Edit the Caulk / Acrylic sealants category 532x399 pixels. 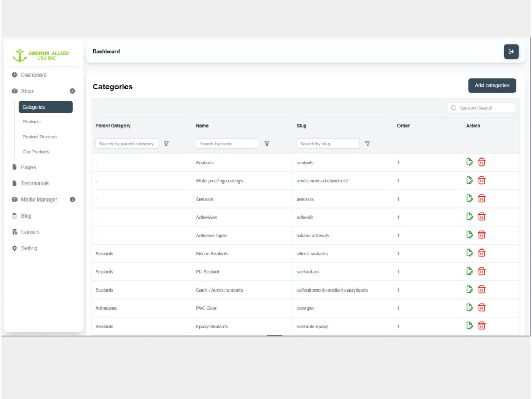pyautogui.click(x=470, y=289)
